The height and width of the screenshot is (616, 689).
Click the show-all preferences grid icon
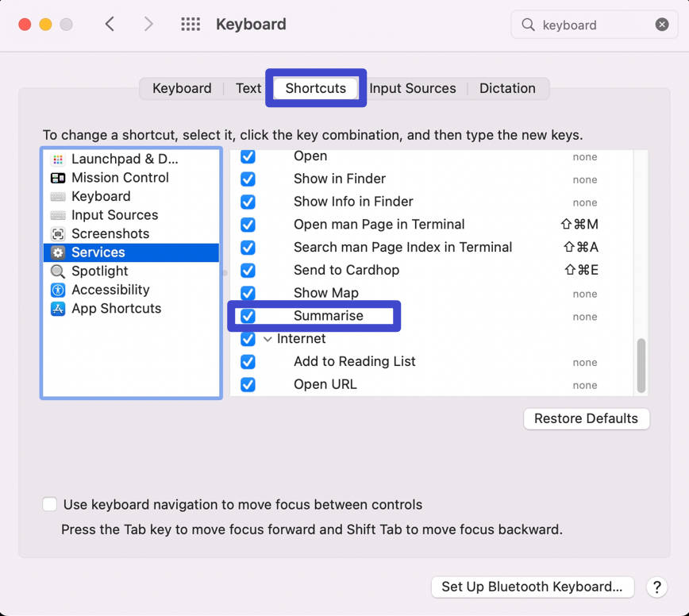191,25
